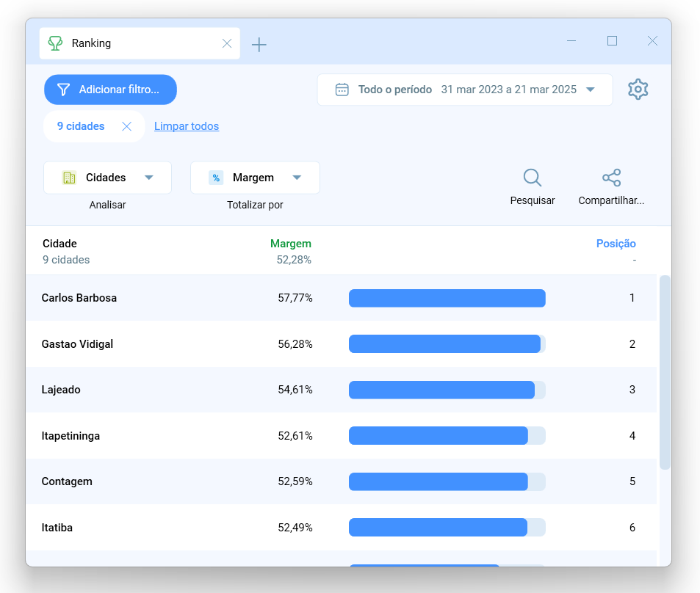Close the Ranking tab
The height and width of the screenshot is (593, 700).
(x=227, y=43)
